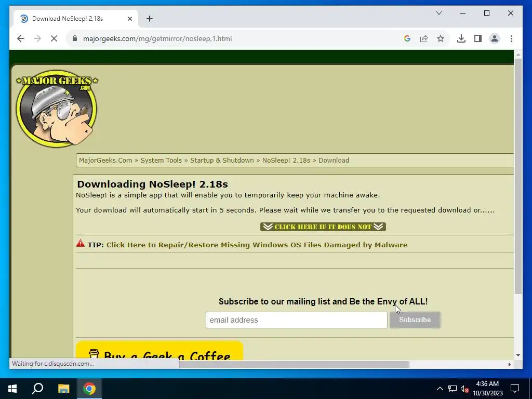Click the horizontal scroll right arrow
Image resolution: width=532 pixels, height=399 pixels.
tap(509, 364)
